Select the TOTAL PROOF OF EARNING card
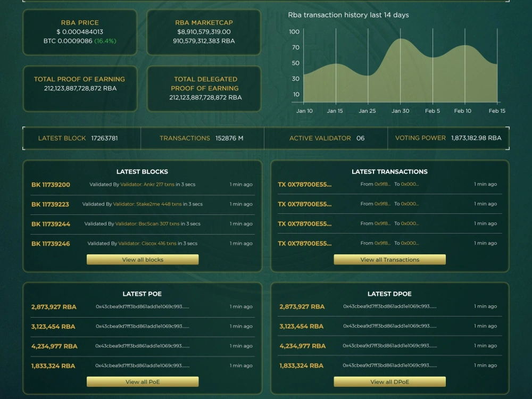 [80, 89]
